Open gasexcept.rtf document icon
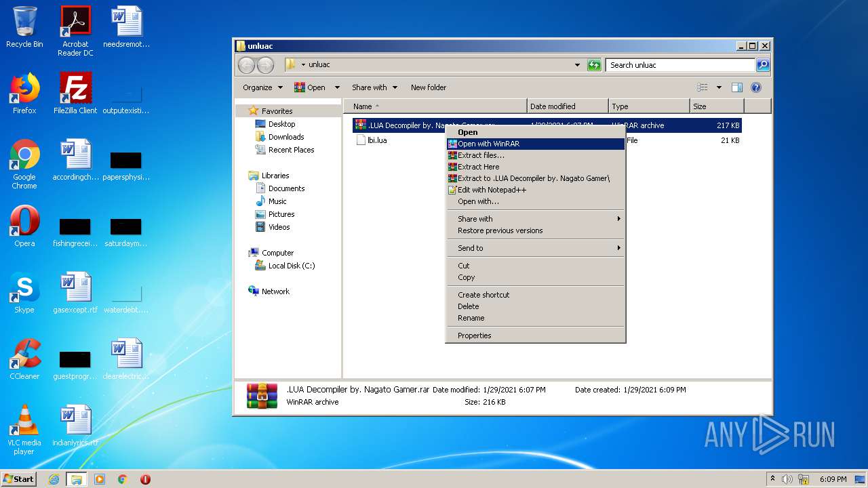 point(75,293)
